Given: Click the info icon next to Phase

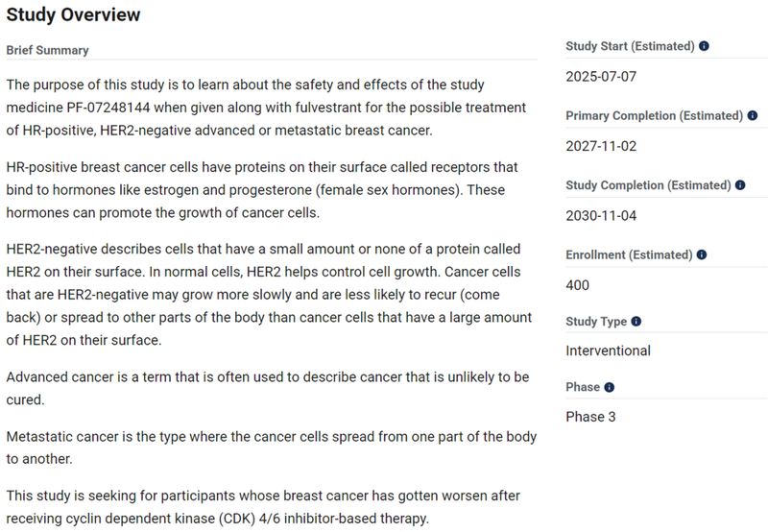Looking at the screenshot, I should click(609, 388).
